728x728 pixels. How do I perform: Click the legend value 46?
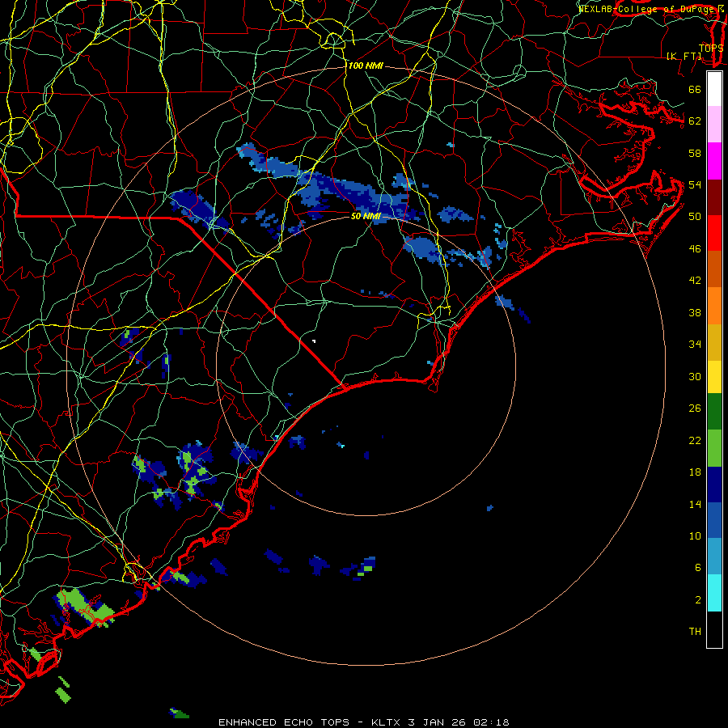tap(695, 249)
